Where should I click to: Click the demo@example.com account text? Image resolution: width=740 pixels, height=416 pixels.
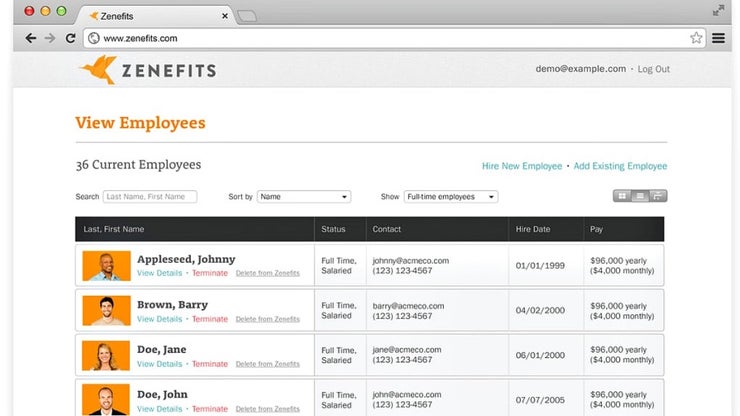click(580, 69)
